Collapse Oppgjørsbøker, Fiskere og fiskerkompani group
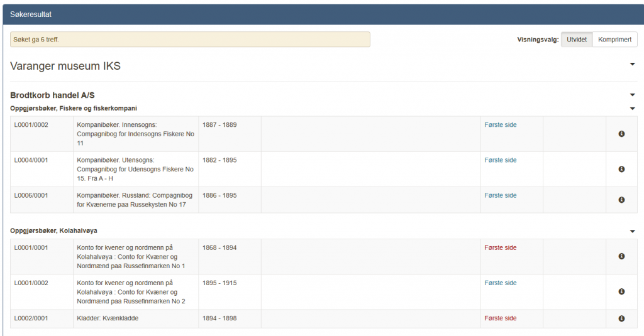 coord(633,109)
